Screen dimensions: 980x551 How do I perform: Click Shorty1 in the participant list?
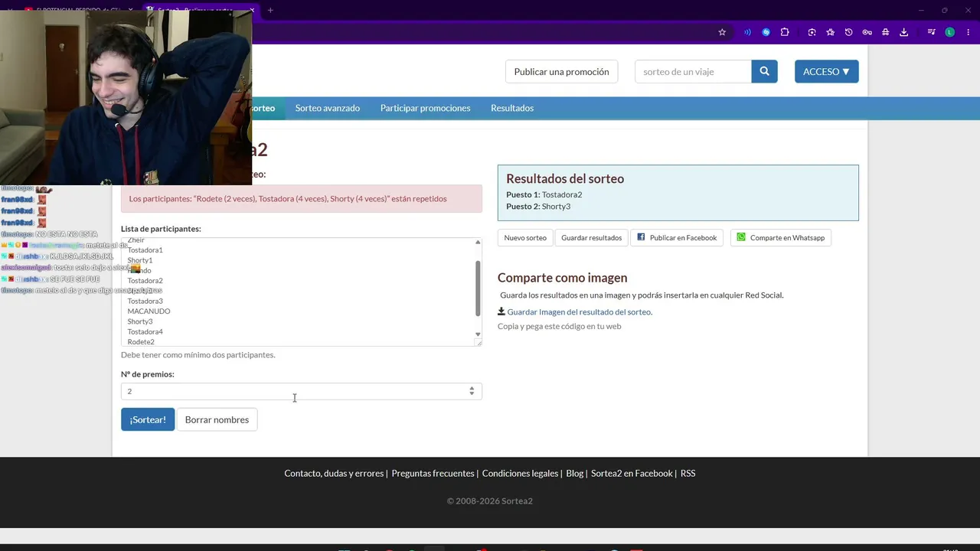[x=140, y=260]
